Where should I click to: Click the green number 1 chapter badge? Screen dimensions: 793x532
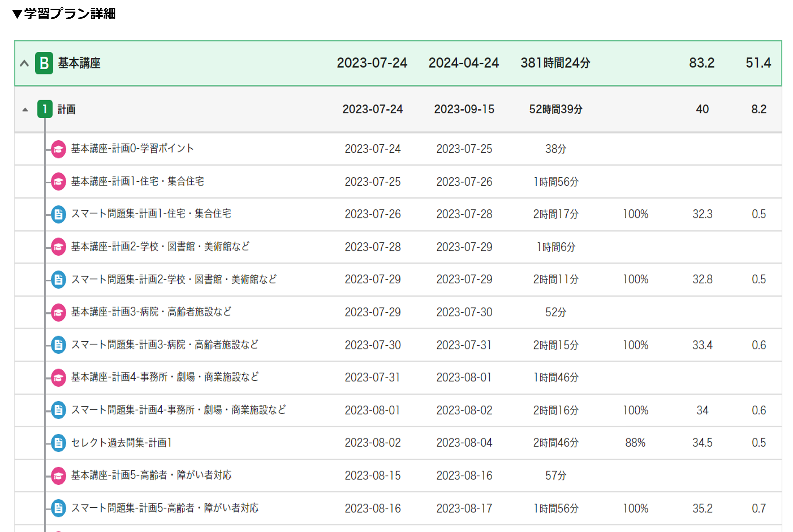45,109
